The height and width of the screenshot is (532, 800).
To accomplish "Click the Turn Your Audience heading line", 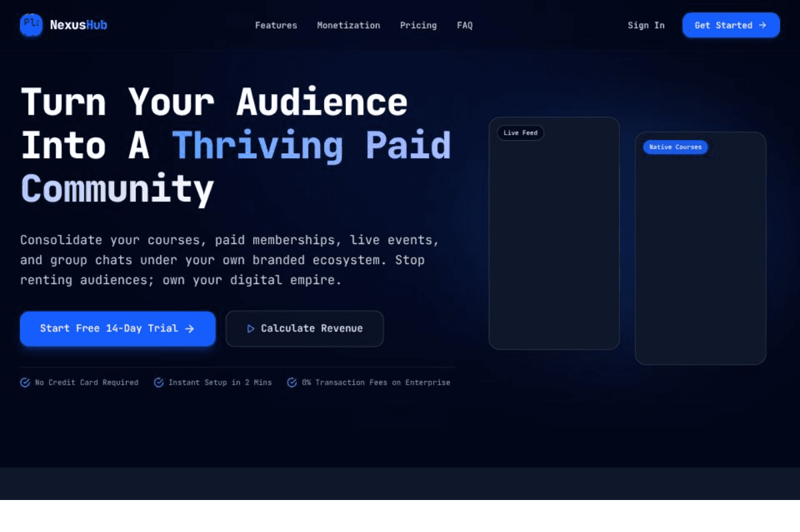I will coord(214,103).
